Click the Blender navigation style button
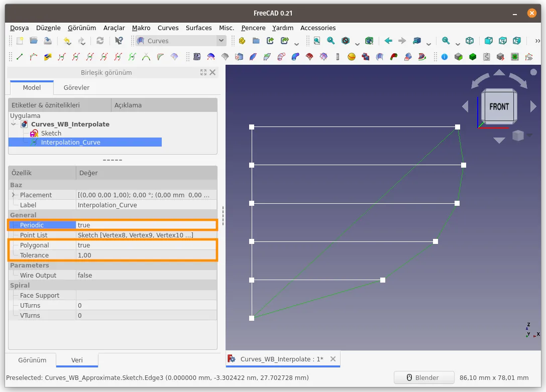This screenshot has height=392, width=546. pos(424,377)
